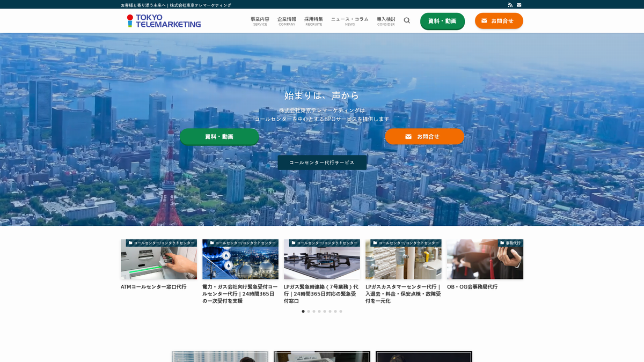This screenshot has width=644, height=362.
Task: Click the LPガスカスタマーセンター代行 title
Action: [403, 294]
